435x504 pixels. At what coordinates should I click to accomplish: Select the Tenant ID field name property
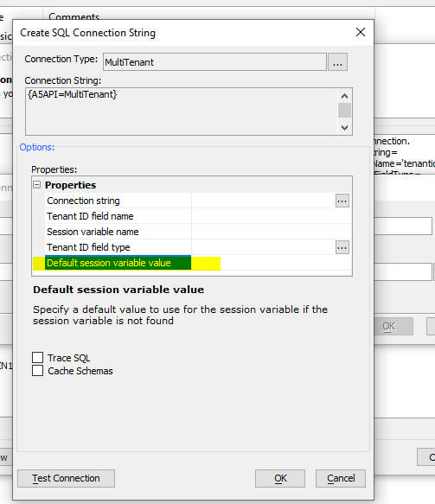click(90, 216)
